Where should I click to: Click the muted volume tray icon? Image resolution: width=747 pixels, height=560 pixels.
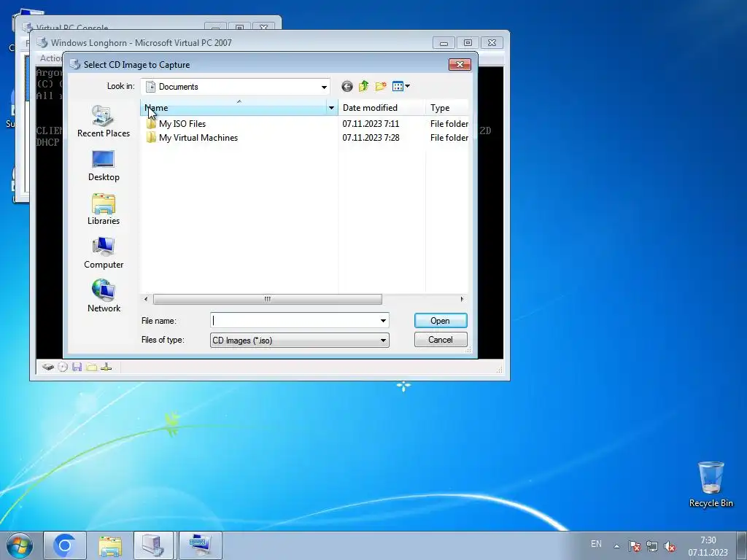[x=670, y=546]
